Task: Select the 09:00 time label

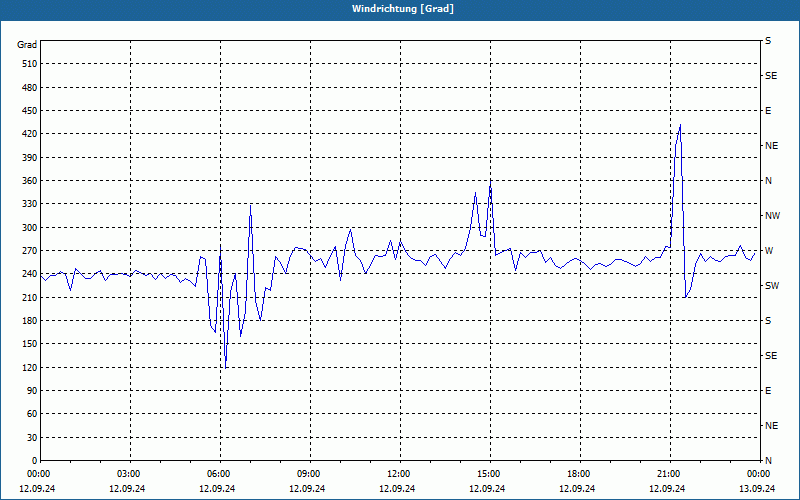Action: (x=309, y=474)
